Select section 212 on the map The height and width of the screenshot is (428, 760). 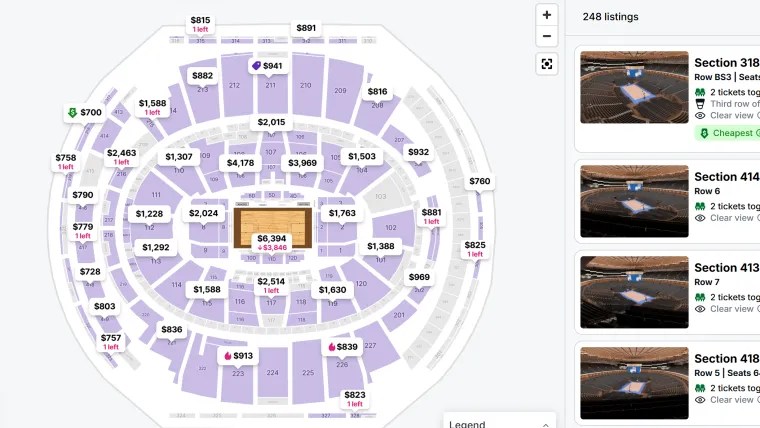coord(234,85)
